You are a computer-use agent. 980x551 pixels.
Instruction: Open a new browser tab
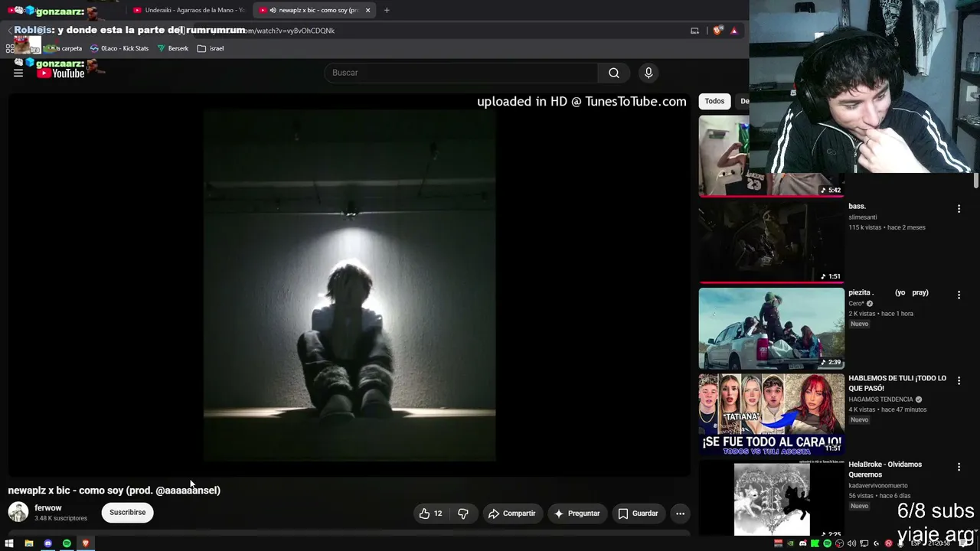coord(387,10)
